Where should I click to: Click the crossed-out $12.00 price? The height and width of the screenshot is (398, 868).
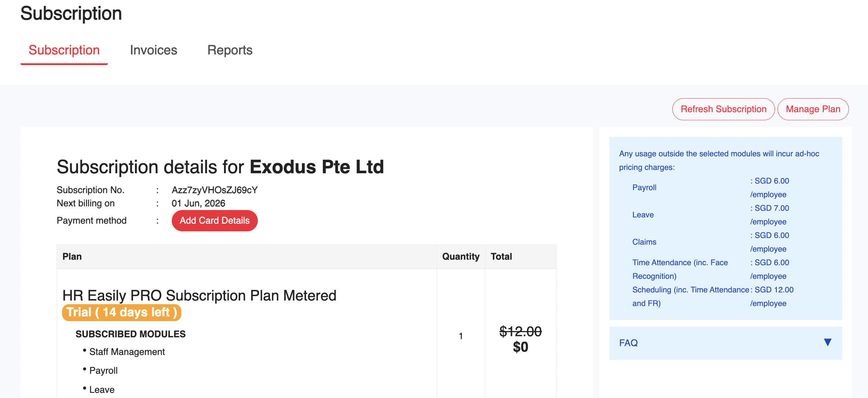[520, 331]
